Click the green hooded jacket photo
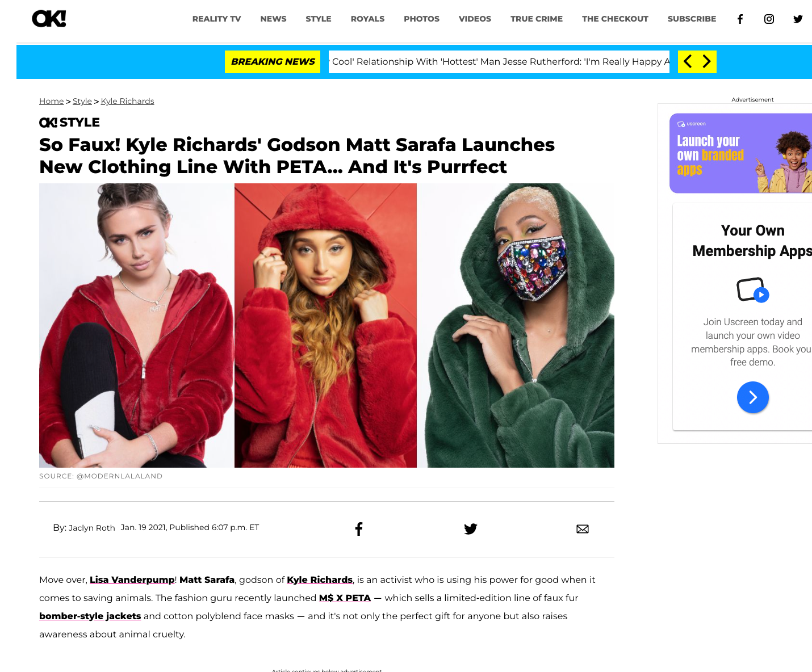The width and height of the screenshot is (812, 672). 516,325
